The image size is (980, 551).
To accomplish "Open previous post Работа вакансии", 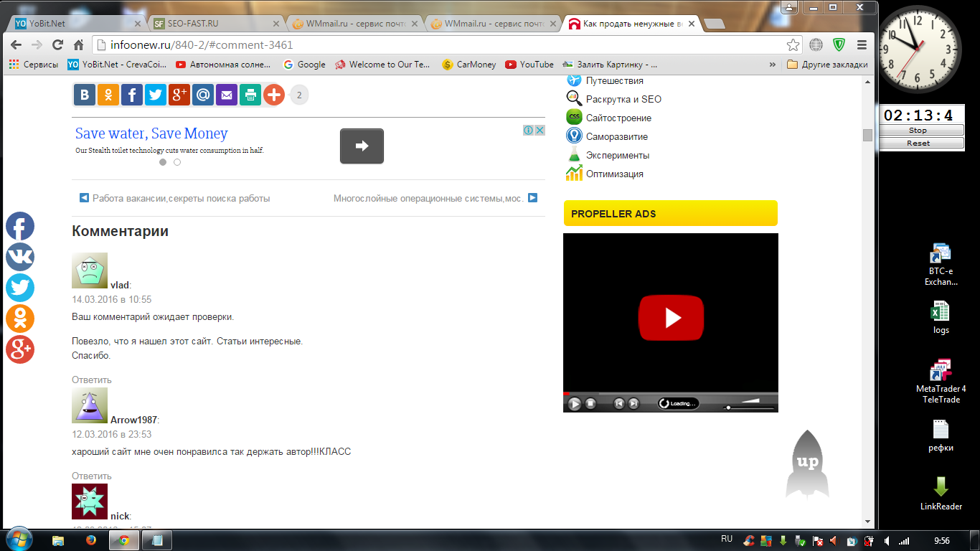I will pos(174,198).
